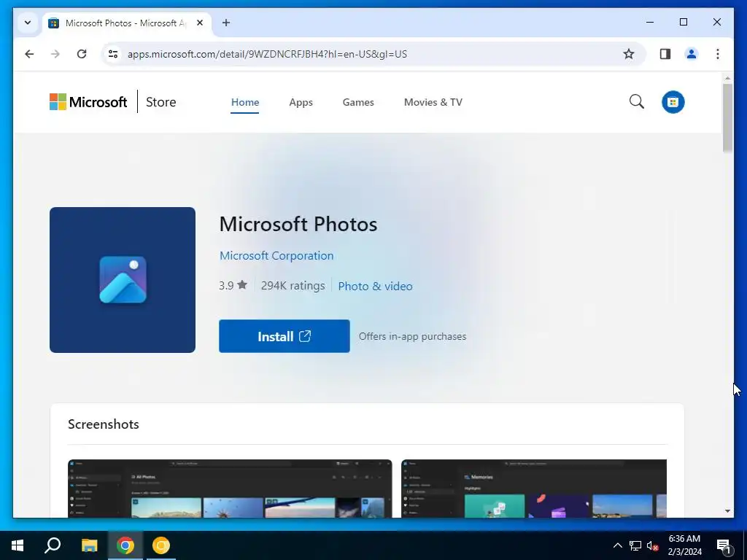Open a new browser tab

coord(226,23)
